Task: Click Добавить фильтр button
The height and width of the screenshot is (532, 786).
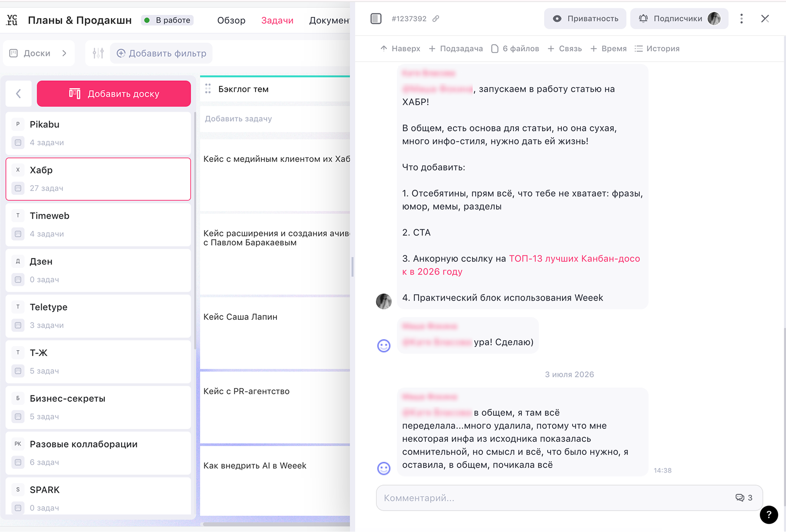Action: 161,53
